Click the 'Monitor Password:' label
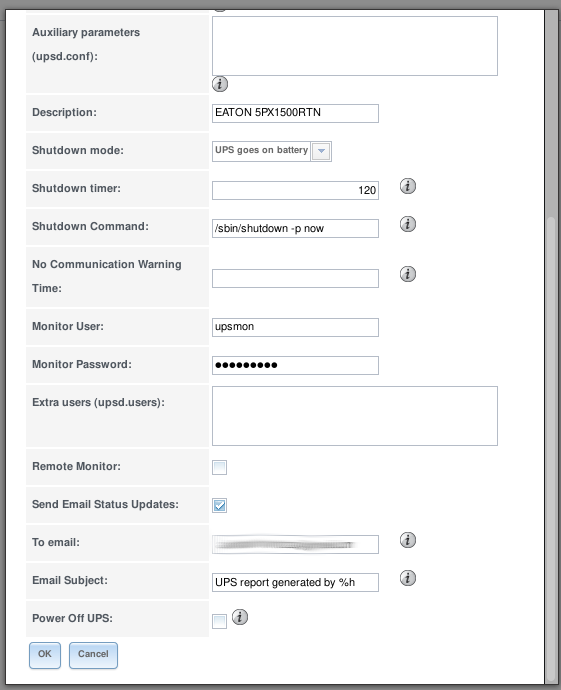This screenshot has width=561, height=690. [x=82, y=364]
